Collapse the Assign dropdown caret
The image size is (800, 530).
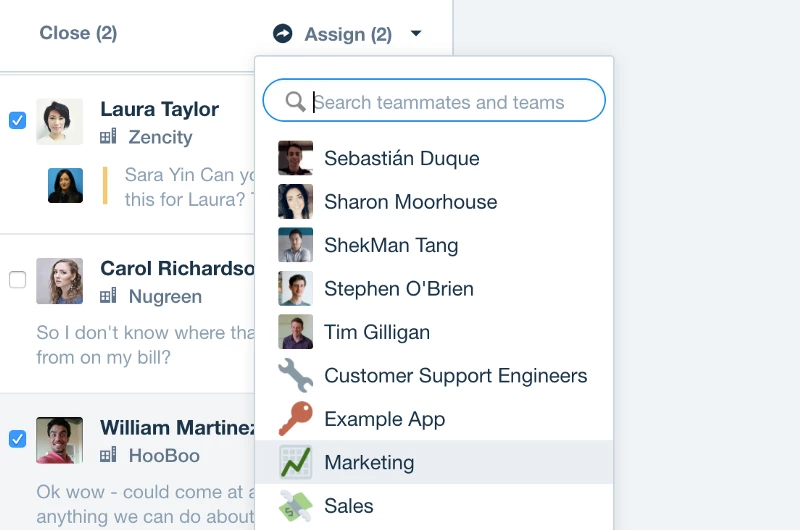pos(416,34)
